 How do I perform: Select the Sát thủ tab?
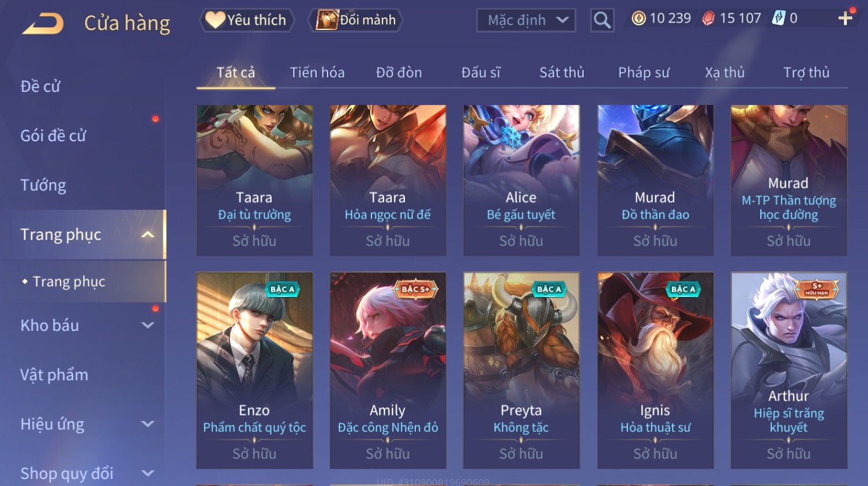click(x=562, y=73)
